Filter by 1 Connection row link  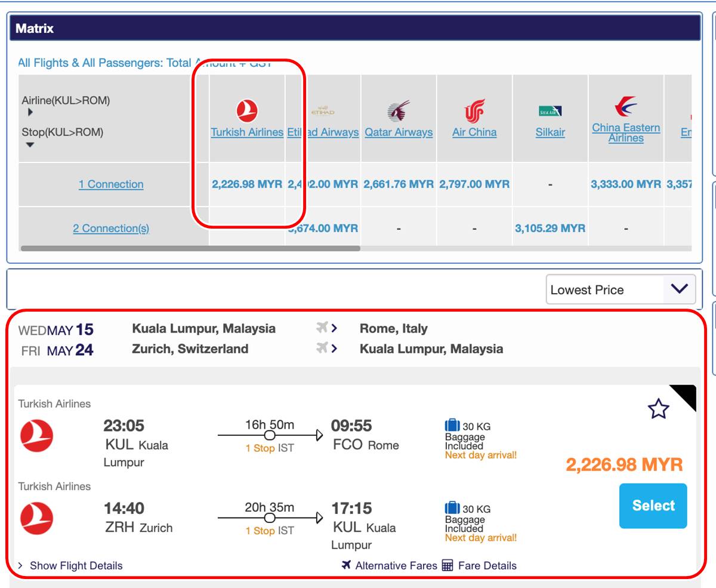111,184
